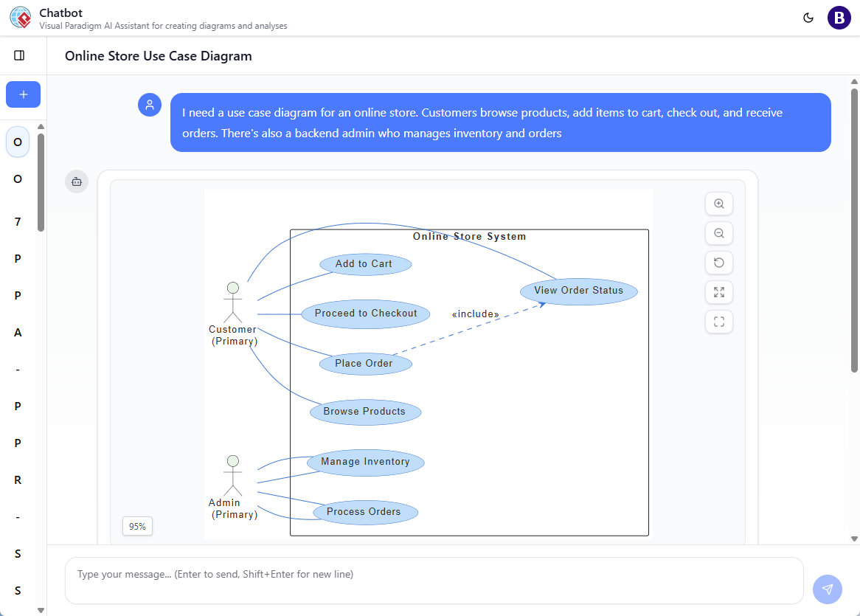Enter fullscreen with the brackets icon
The height and width of the screenshot is (616, 860).
click(718, 322)
